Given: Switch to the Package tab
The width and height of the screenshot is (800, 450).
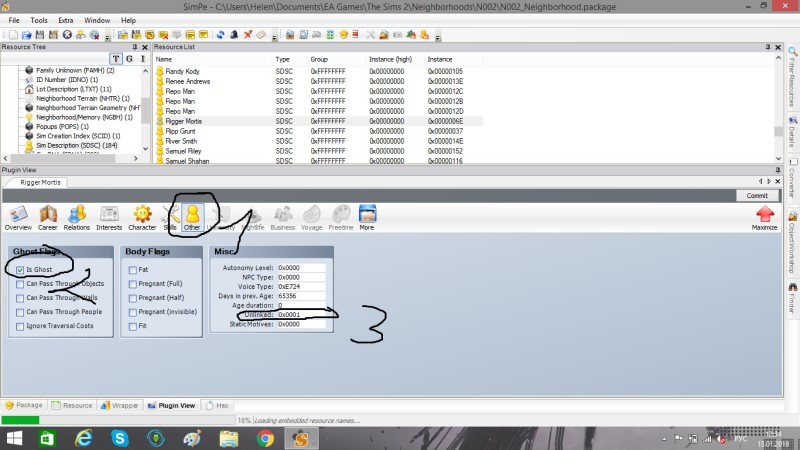Looking at the screenshot, I should click(x=23, y=405).
